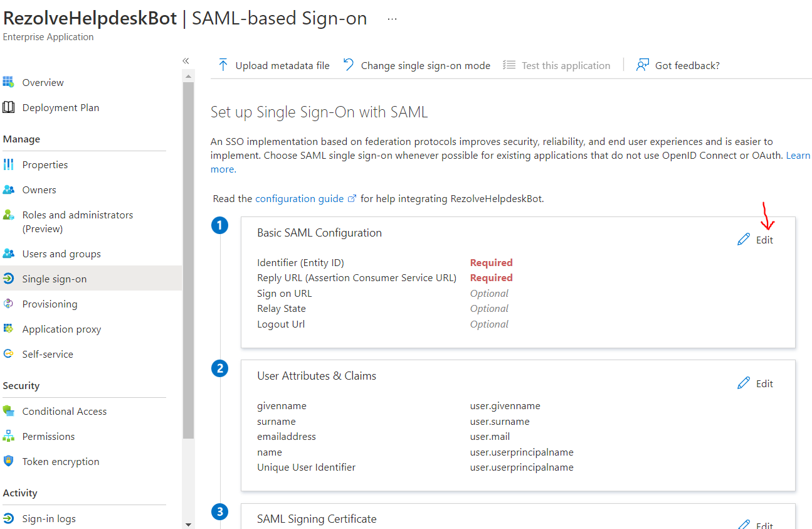Click the Properties bars icon
This screenshot has height=529, width=812.
click(x=8, y=164)
